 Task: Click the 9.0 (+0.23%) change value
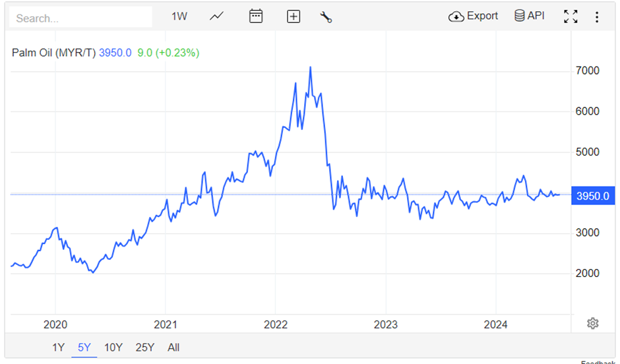[168, 53]
